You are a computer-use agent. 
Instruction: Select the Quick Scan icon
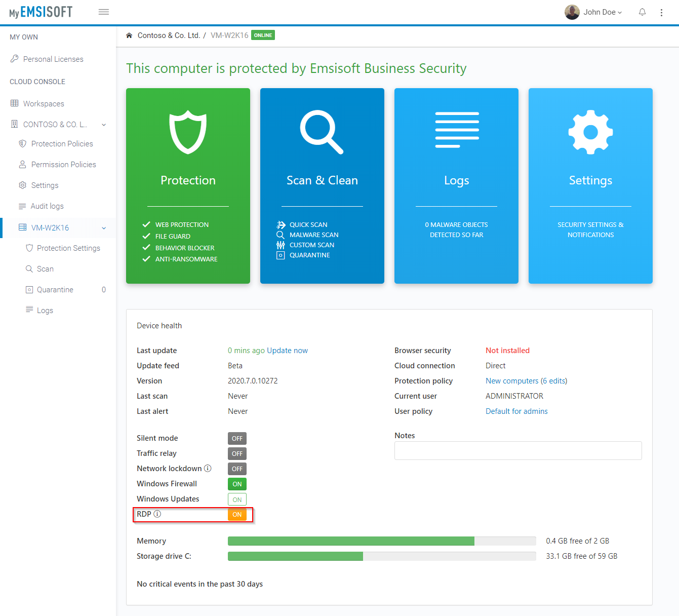coord(281,224)
